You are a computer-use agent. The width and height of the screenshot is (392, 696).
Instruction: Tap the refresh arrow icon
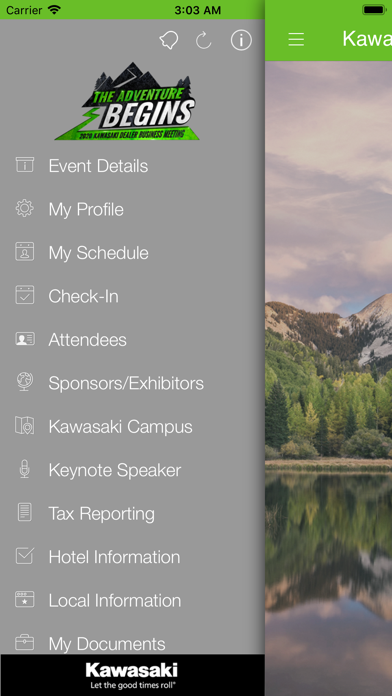(x=203, y=40)
